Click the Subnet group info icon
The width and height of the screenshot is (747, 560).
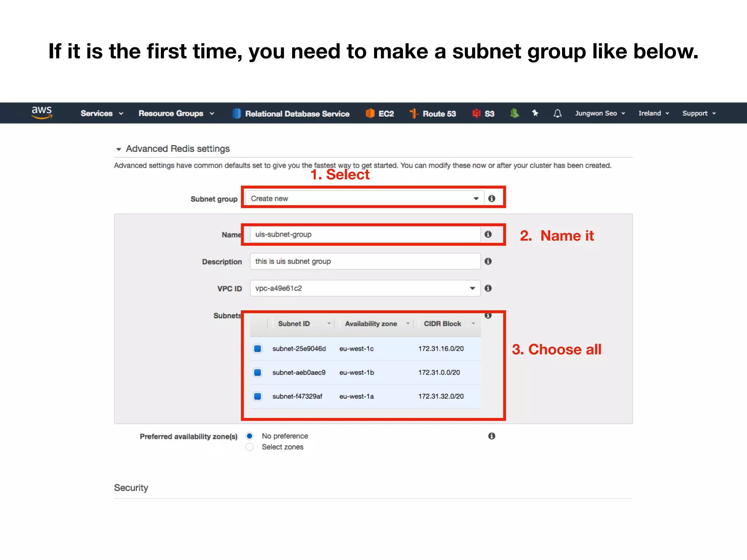(x=492, y=198)
